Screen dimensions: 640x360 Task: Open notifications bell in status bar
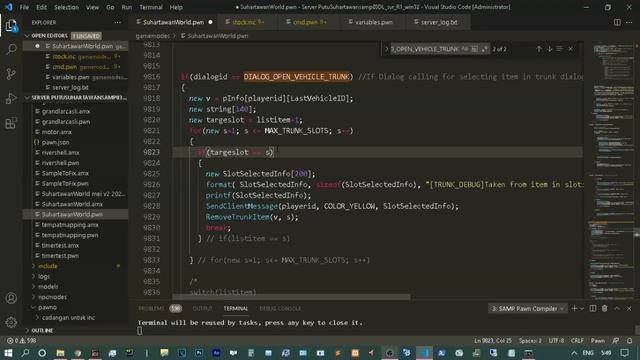pyautogui.click(x=629, y=340)
